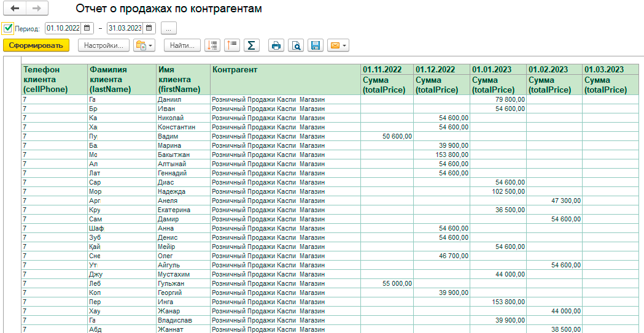Click into the start date field
Viewport: 644px width, 333px height.
coord(63,28)
